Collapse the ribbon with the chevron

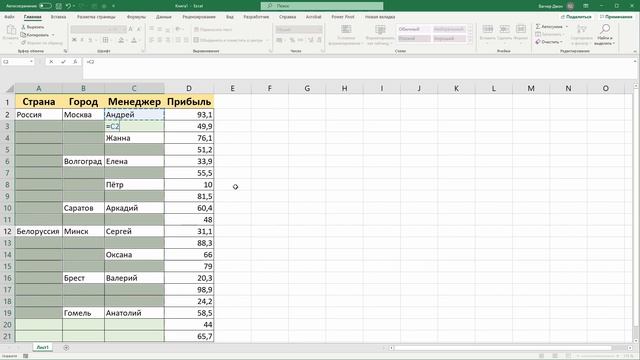[635, 51]
